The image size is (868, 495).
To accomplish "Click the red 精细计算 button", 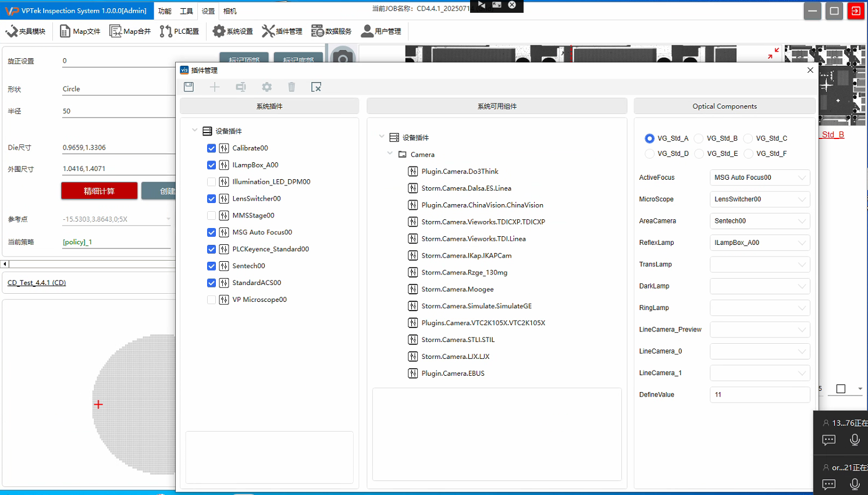I will point(99,191).
